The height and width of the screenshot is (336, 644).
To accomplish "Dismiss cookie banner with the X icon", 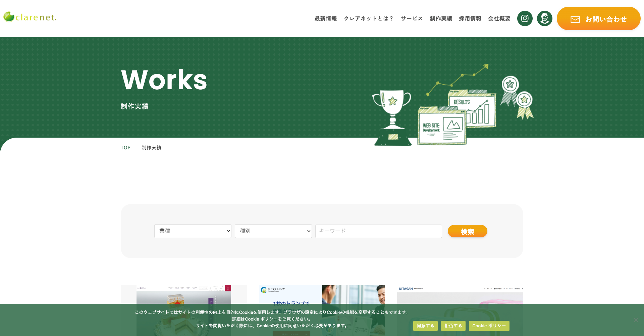I will coord(636,320).
